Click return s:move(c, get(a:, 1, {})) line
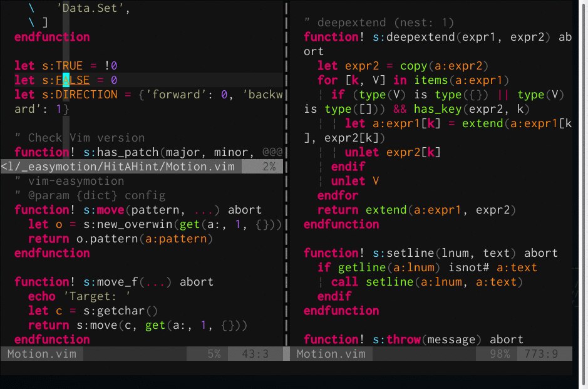The width and height of the screenshot is (588, 389). (x=138, y=325)
